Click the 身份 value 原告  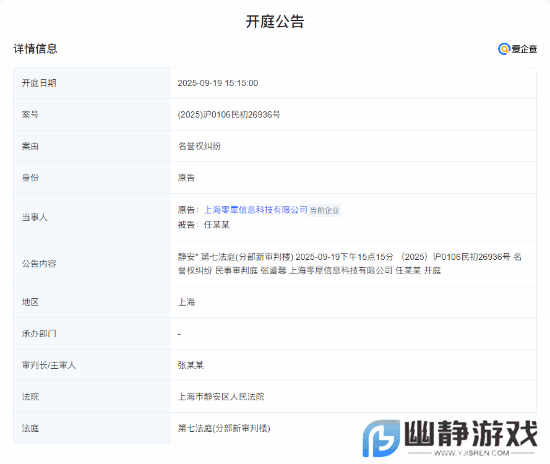(186, 177)
